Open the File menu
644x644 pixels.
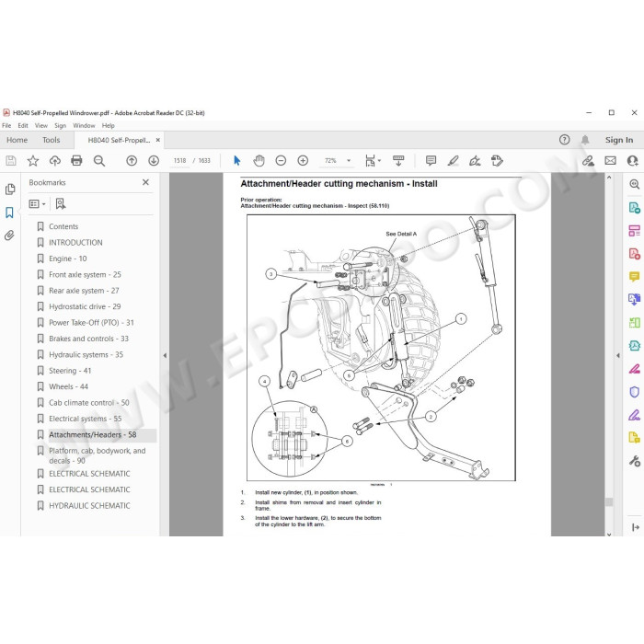(6, 126)
